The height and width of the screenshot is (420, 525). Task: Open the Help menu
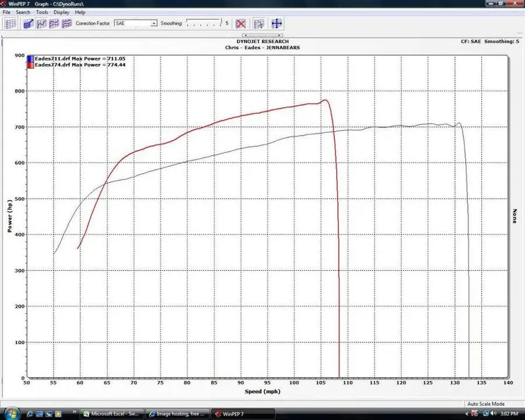(80, 12)
